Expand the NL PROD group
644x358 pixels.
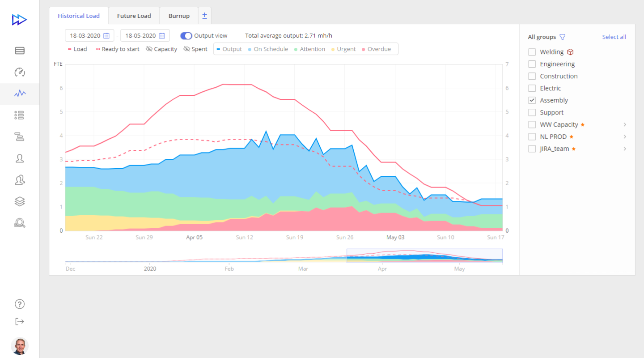[625, 136]
